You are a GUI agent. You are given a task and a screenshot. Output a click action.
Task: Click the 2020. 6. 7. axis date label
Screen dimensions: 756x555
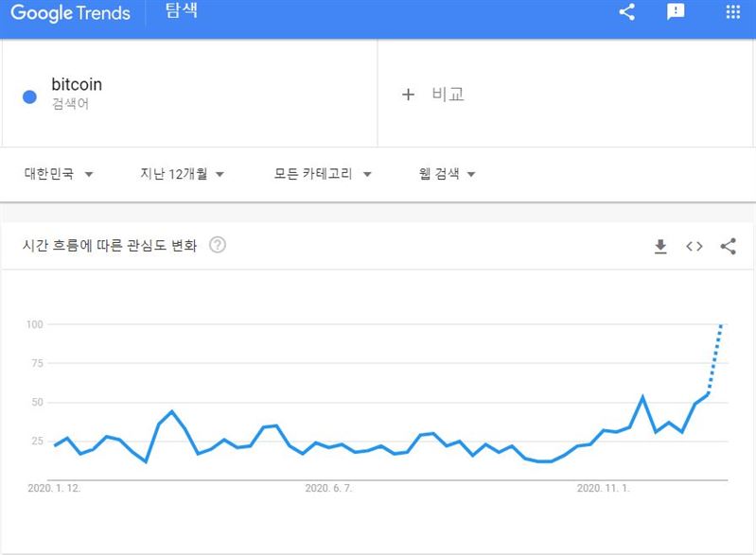(329, 488)
